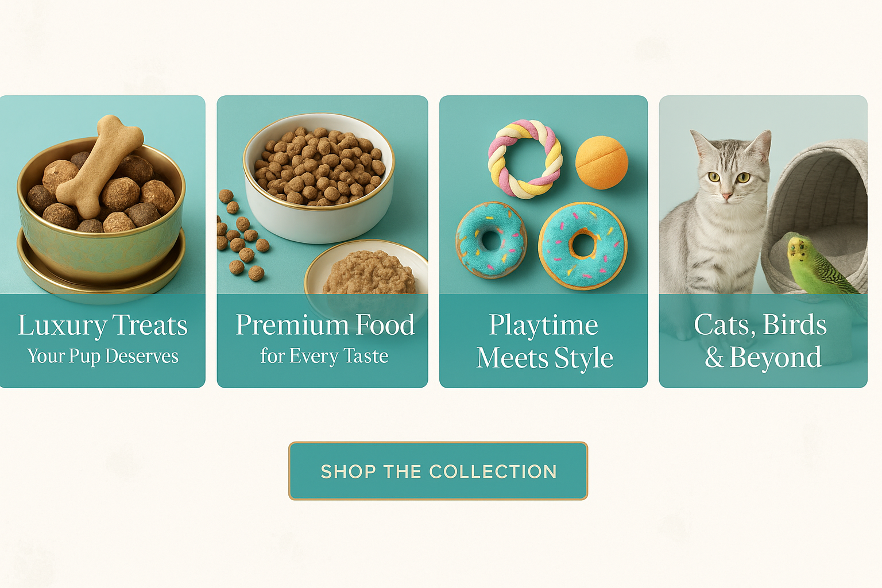Open the Luxury Treats card title

click(103, 326)
